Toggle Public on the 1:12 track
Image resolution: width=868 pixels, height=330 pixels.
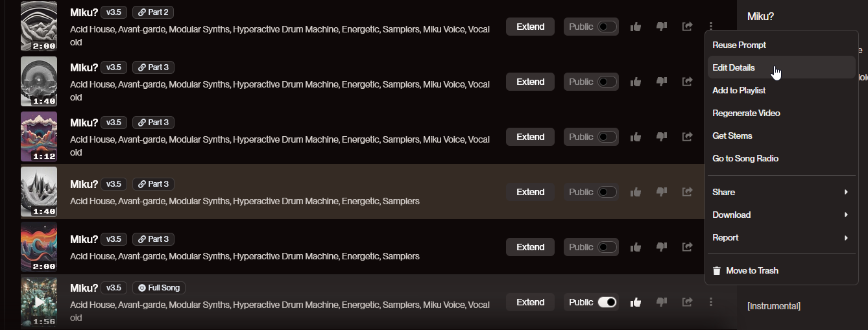[607, 137]
